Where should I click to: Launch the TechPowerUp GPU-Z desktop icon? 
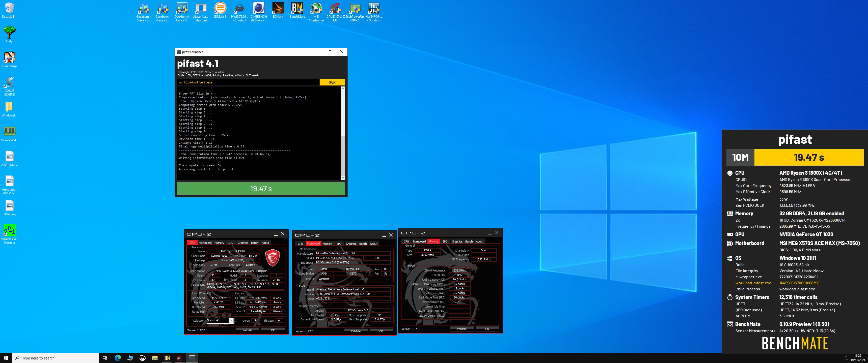click(355, 12)
